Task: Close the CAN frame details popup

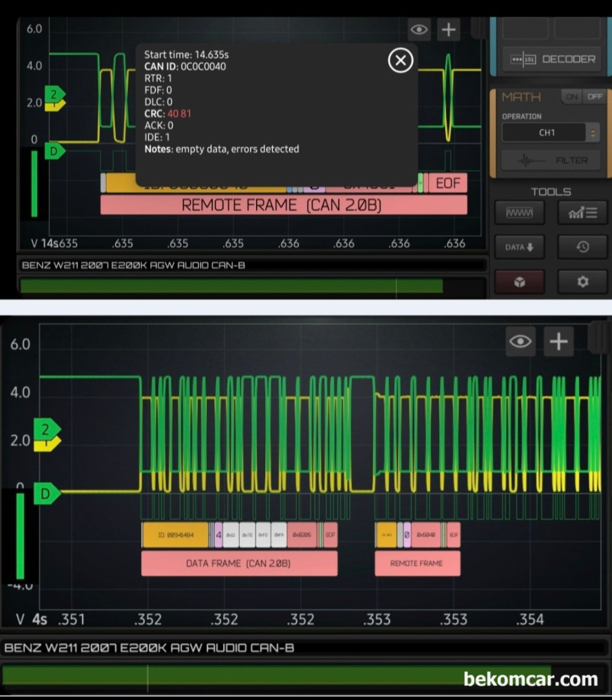Action: click(x=400, y=60)
